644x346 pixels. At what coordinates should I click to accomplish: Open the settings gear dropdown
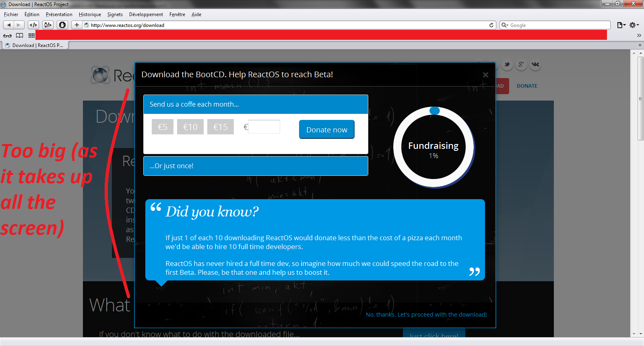(634, 25)
